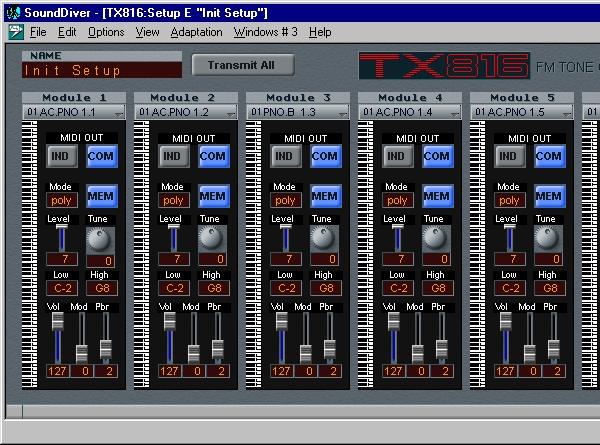
Task: Open the Windows # 3 menu
Action: click(x=266, y=32)
